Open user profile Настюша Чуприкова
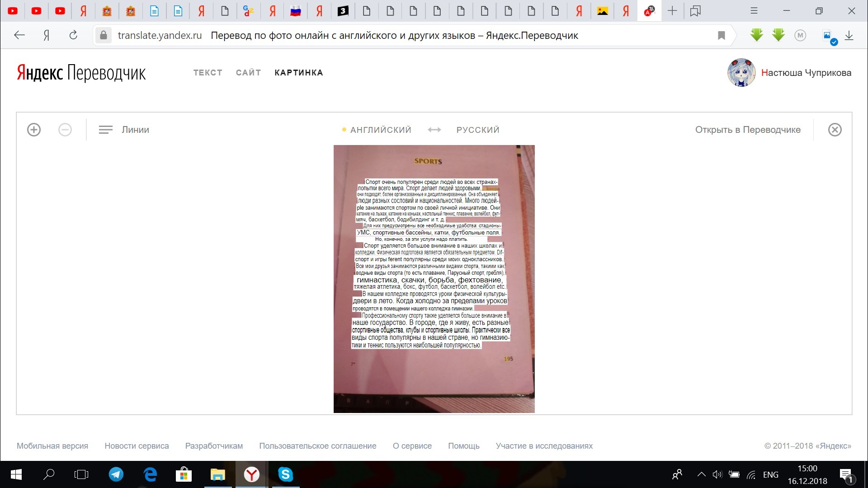868x488 pixels. (806, 73)
